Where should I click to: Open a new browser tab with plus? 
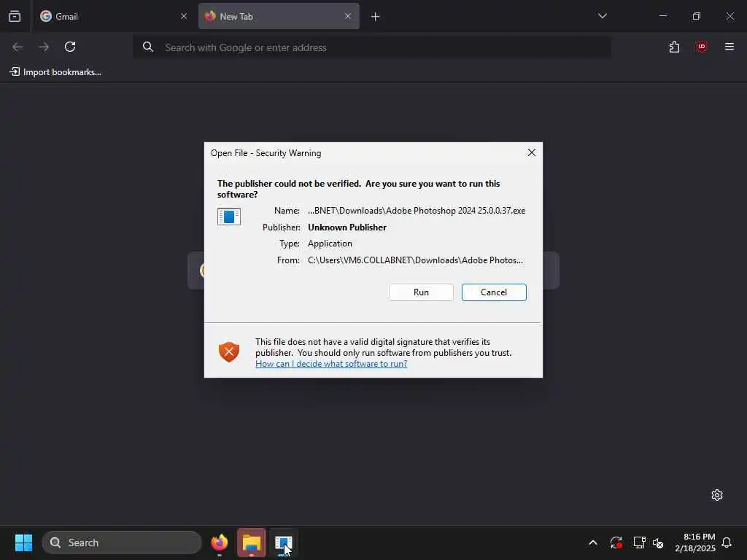(376, 17)
